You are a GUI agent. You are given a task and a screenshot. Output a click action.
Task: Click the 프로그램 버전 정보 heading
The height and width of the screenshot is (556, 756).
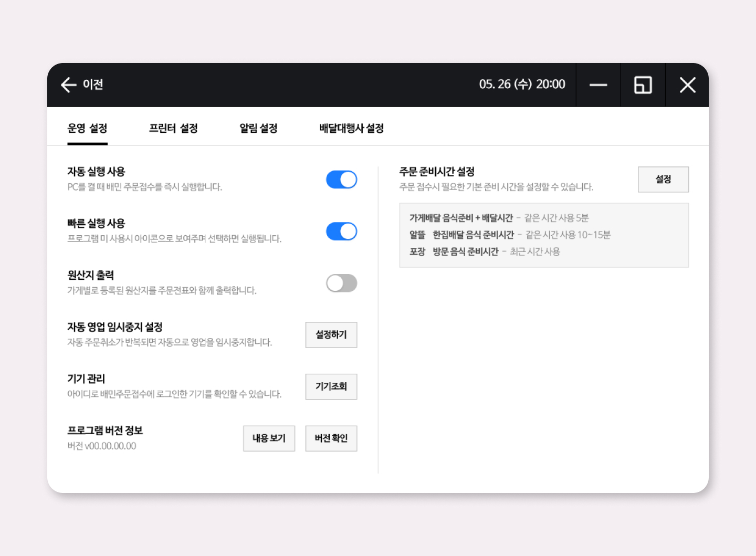coord(105,431)
